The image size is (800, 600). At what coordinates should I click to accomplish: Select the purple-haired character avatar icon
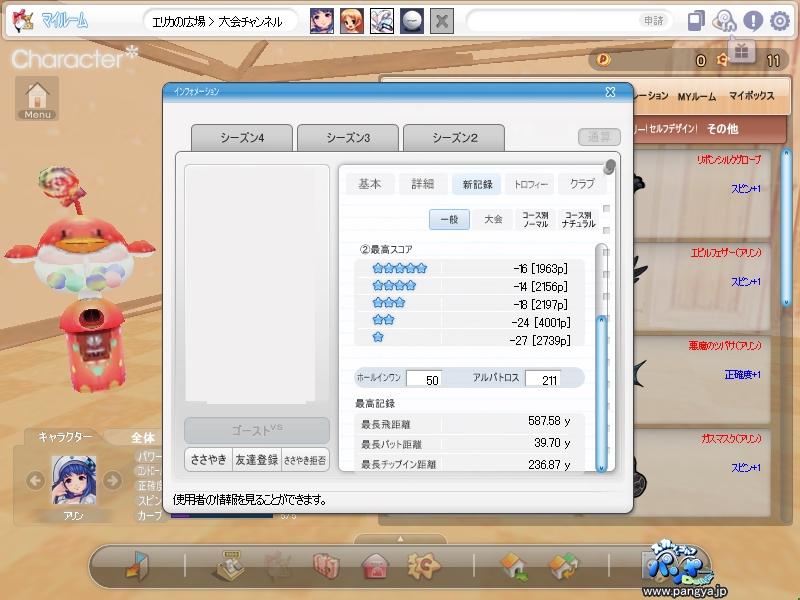point(322,21)
